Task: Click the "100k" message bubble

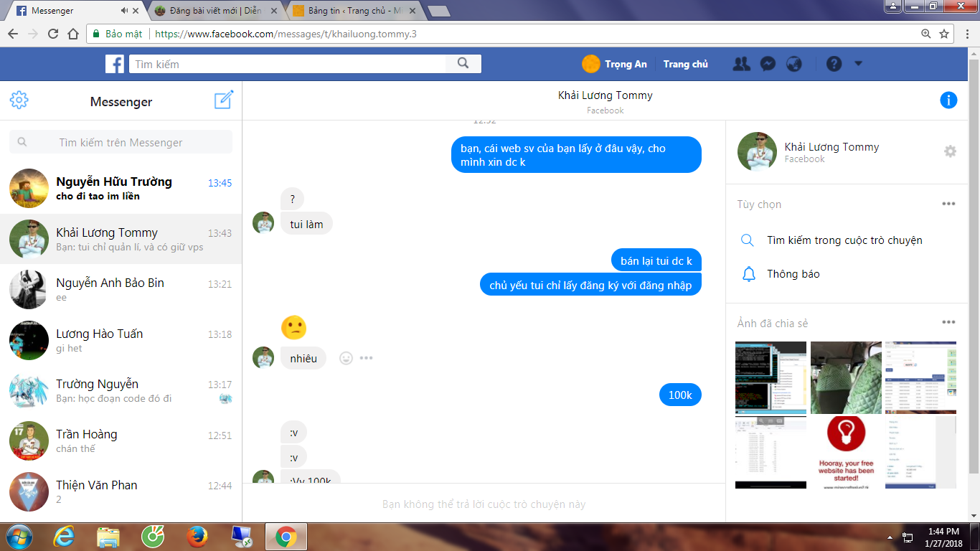Action: point(680,395)
